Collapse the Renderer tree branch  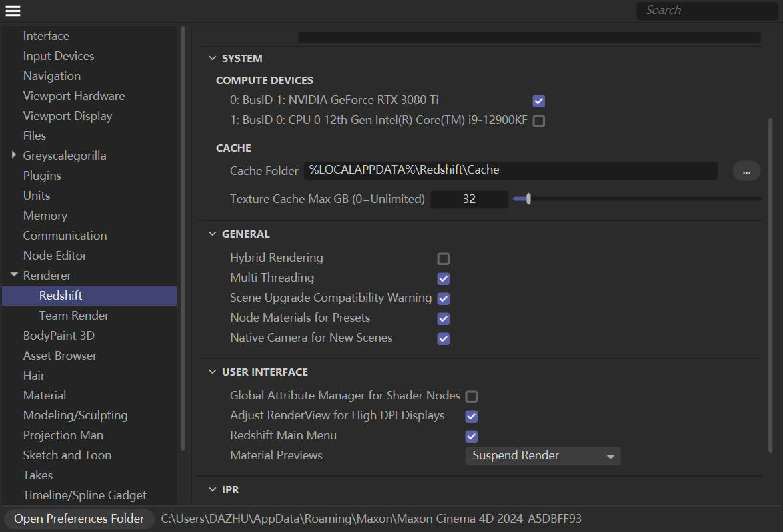[x=13, y=275]
